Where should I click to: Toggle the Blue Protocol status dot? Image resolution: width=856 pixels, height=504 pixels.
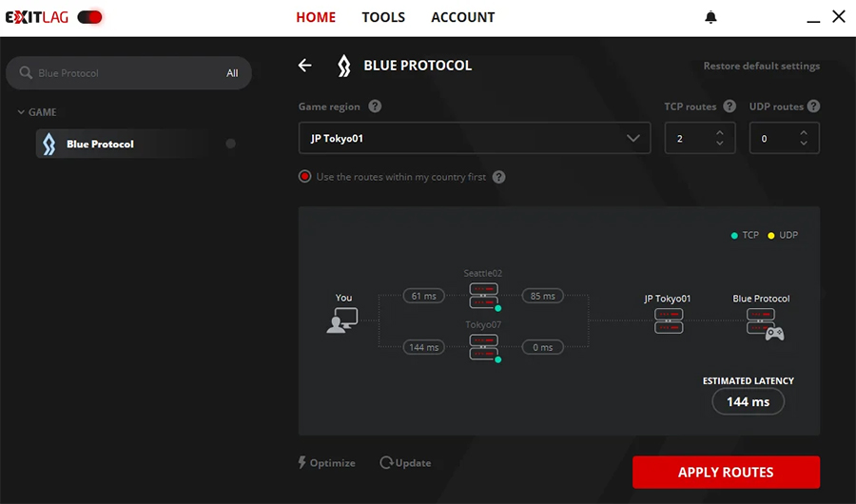click(230, 144)
